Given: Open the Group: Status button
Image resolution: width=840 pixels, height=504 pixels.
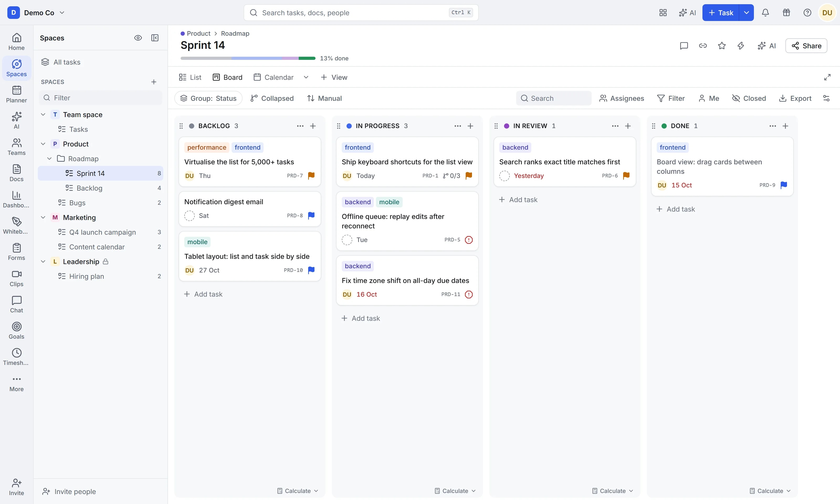Looking at the screenshot, I should (x=208, y=98).
